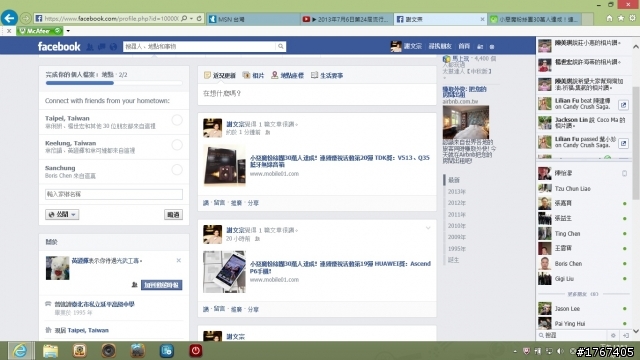Click the hometown name input field
The width and height of the screenshot is (640, 360).
(114, 194)
